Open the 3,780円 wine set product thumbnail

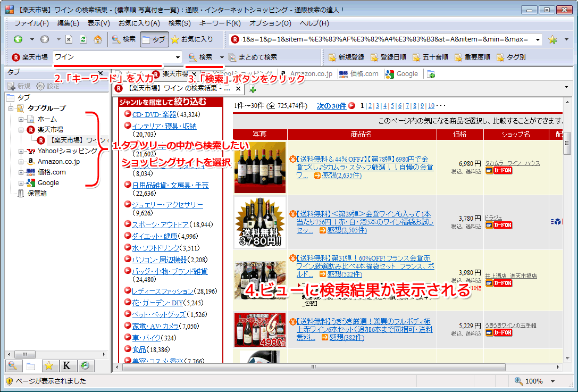pyautogui.click(x=259, y=222)
